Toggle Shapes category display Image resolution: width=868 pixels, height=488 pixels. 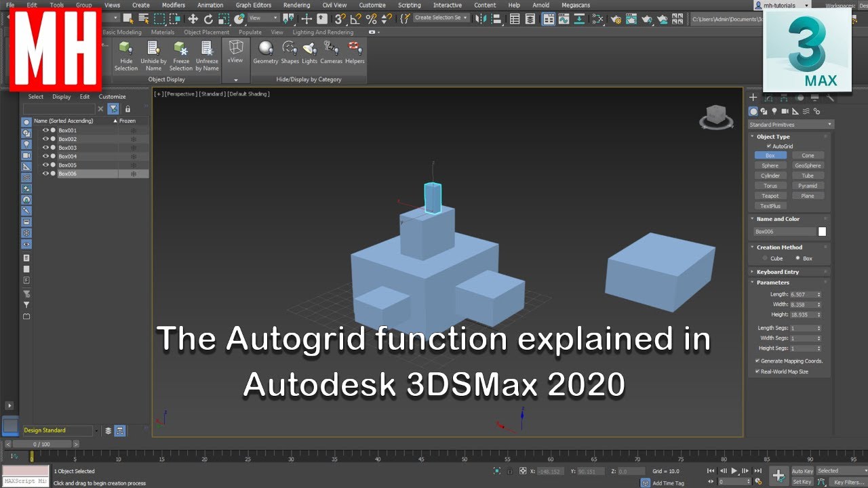tap(290, 52)
